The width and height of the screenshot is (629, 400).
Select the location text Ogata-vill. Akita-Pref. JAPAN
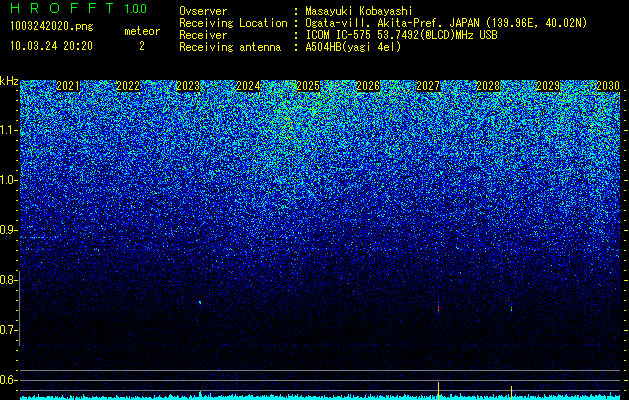tap(392, 23)
